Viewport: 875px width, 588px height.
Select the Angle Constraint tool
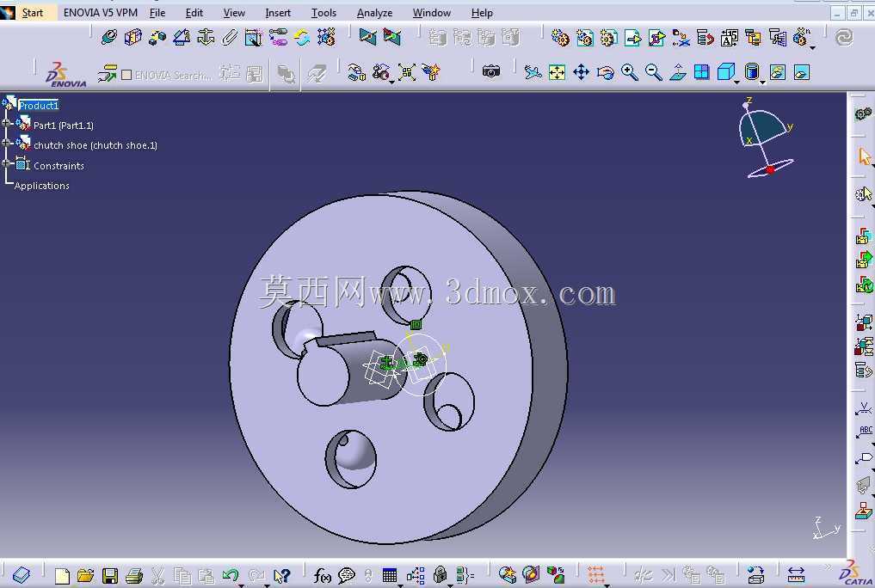182,37
